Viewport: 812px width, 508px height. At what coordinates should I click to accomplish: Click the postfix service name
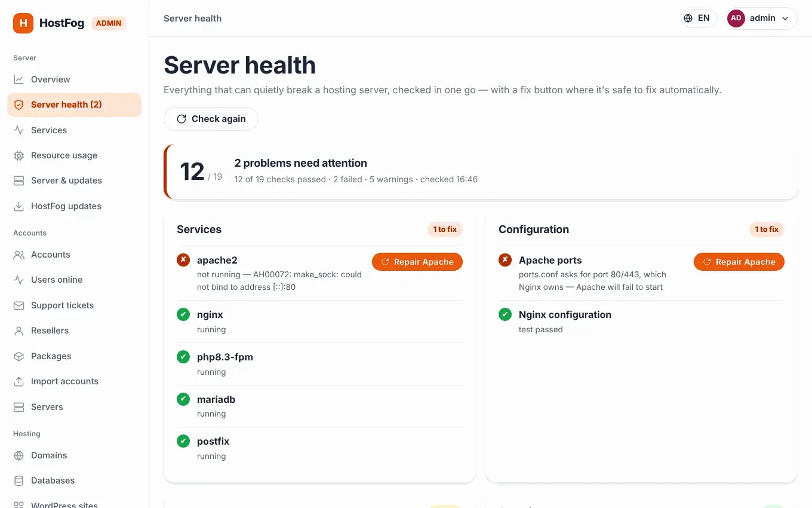tap(213, 441)
